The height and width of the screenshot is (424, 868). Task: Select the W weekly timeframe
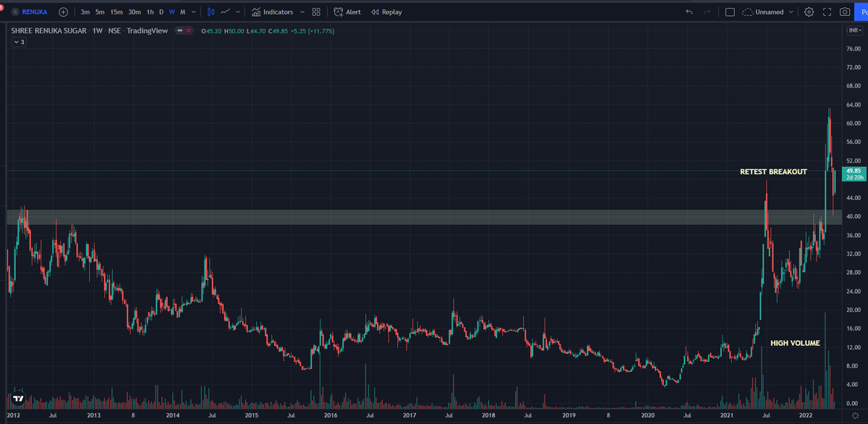coord(172,12)
